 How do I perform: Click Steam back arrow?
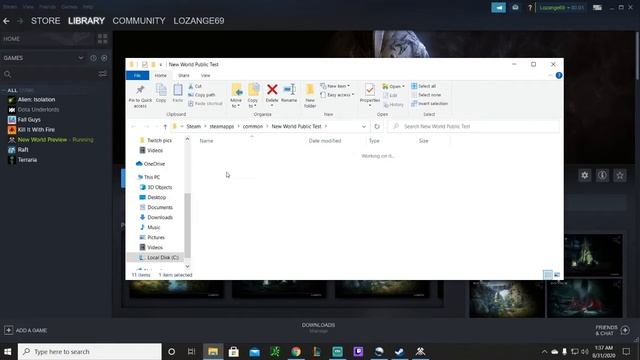tap(7, 21)
